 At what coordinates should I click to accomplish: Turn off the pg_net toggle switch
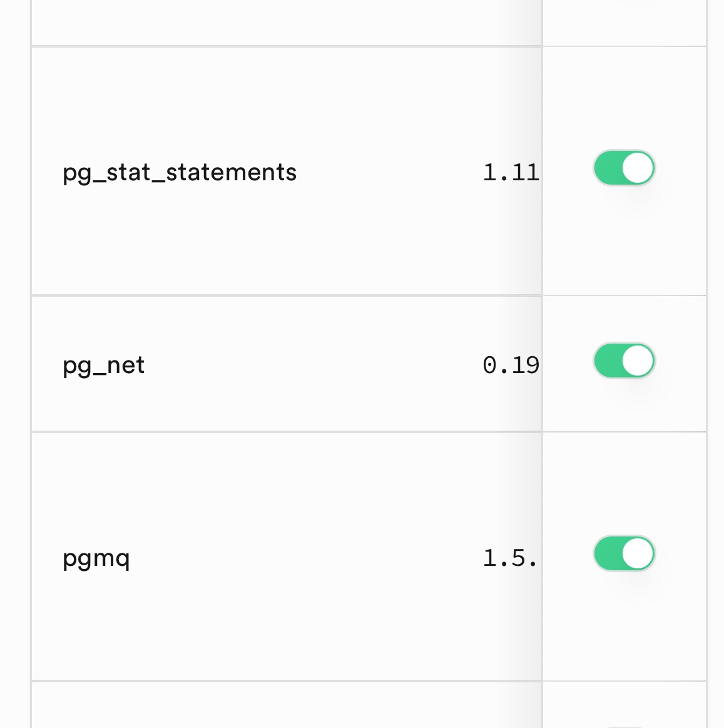624,361
